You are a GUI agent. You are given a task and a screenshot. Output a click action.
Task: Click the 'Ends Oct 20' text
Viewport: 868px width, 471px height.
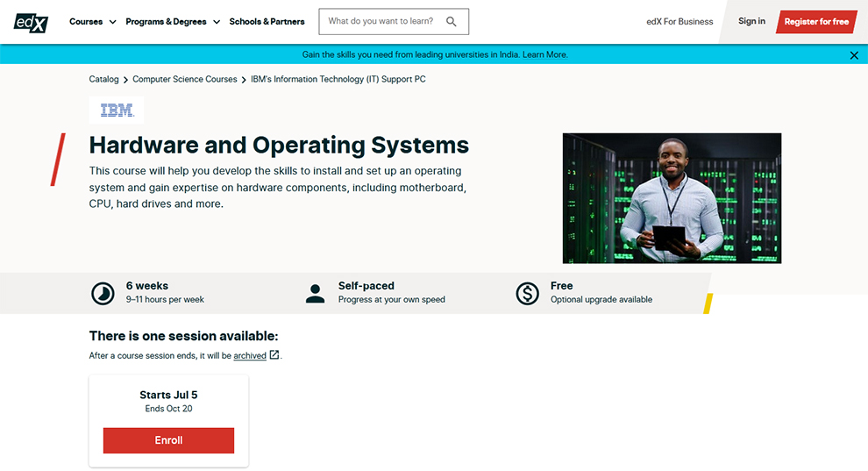pos(168,409)
